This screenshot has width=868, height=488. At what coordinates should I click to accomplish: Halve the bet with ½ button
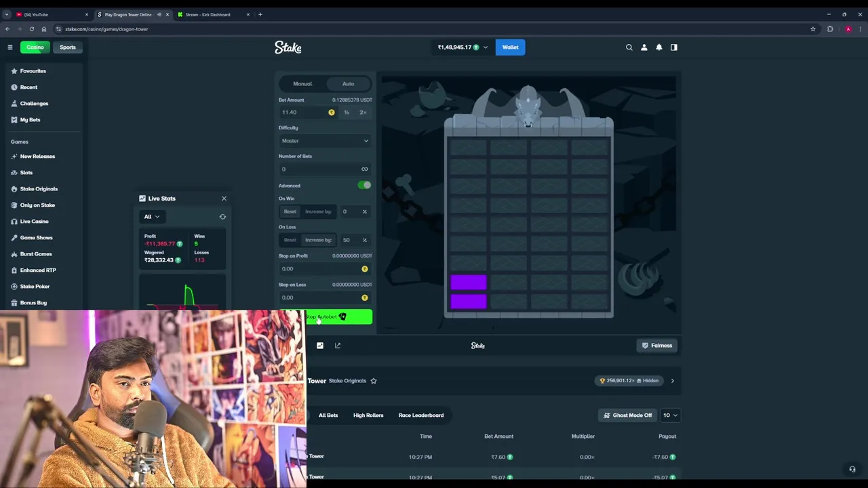347,113
